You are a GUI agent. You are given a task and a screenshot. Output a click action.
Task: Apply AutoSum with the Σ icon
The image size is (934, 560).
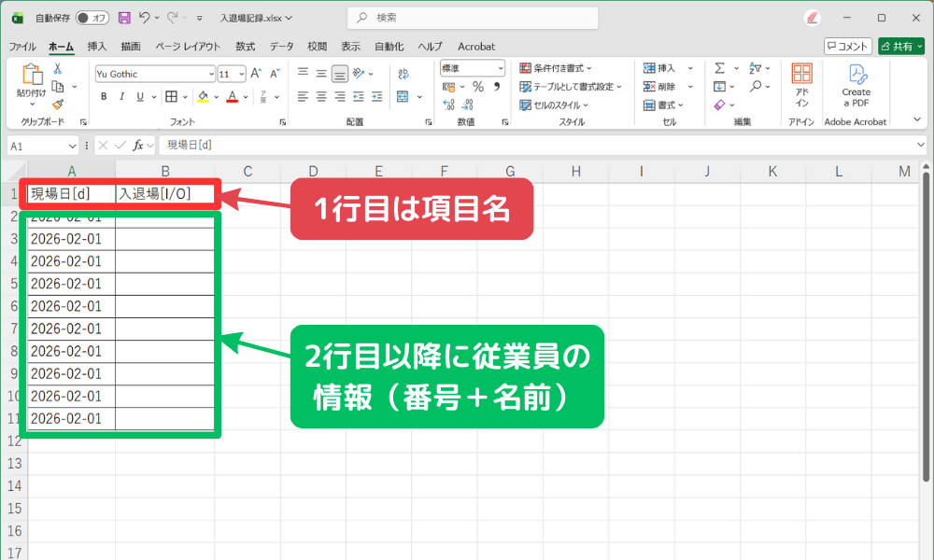[x=719, y=68]
